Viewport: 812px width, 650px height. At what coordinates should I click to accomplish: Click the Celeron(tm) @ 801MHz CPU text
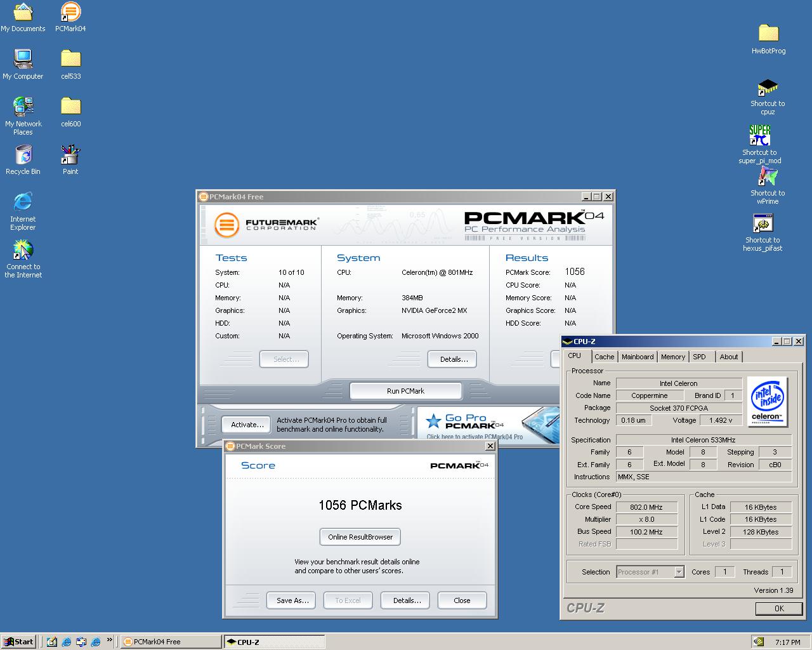(x=436, y=272)
